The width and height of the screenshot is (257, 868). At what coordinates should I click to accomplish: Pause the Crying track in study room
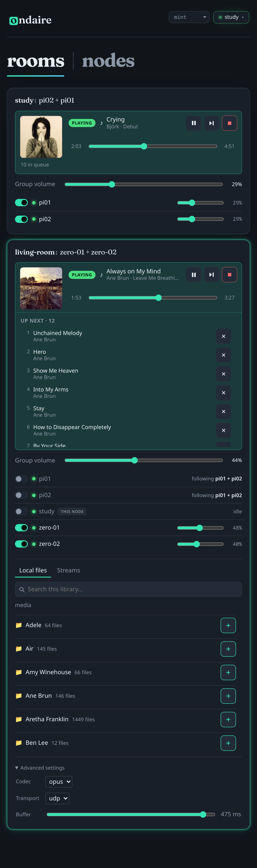pyautogui.click(x=194, y=123)
